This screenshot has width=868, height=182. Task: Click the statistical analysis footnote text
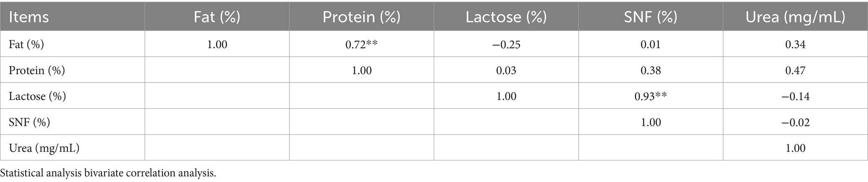[x=108, y=173]
